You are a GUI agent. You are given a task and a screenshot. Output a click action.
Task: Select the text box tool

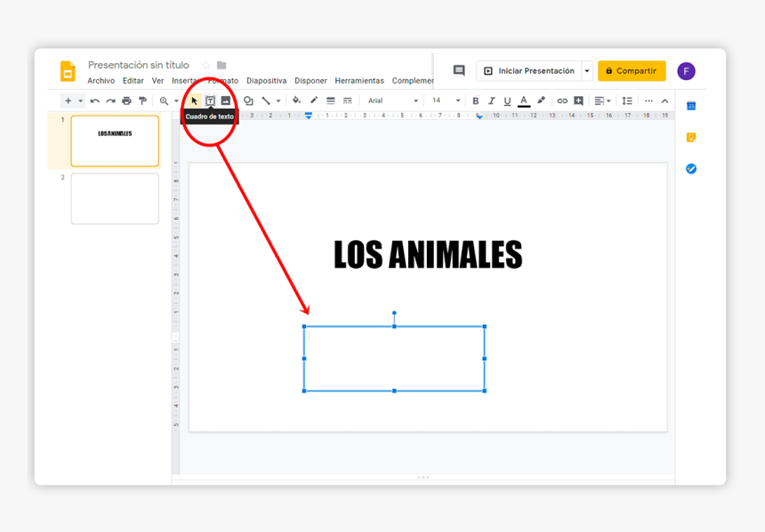click(x=211, y=101)
